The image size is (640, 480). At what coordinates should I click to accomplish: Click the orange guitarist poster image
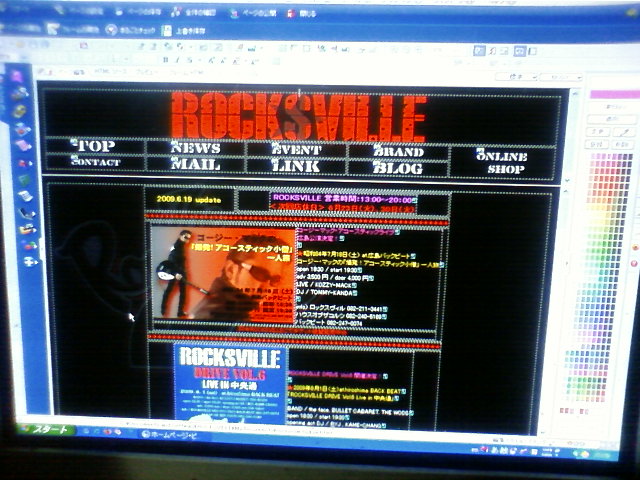223,273
